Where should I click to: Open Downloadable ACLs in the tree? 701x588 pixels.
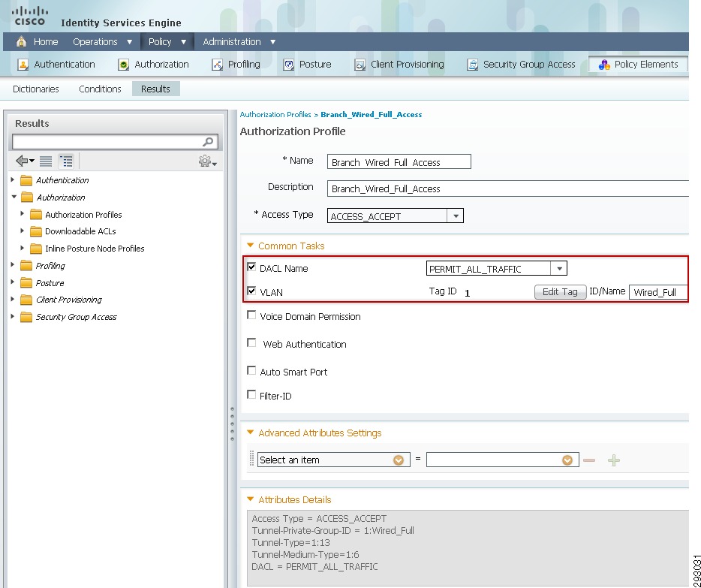click(x=80, y=231)
